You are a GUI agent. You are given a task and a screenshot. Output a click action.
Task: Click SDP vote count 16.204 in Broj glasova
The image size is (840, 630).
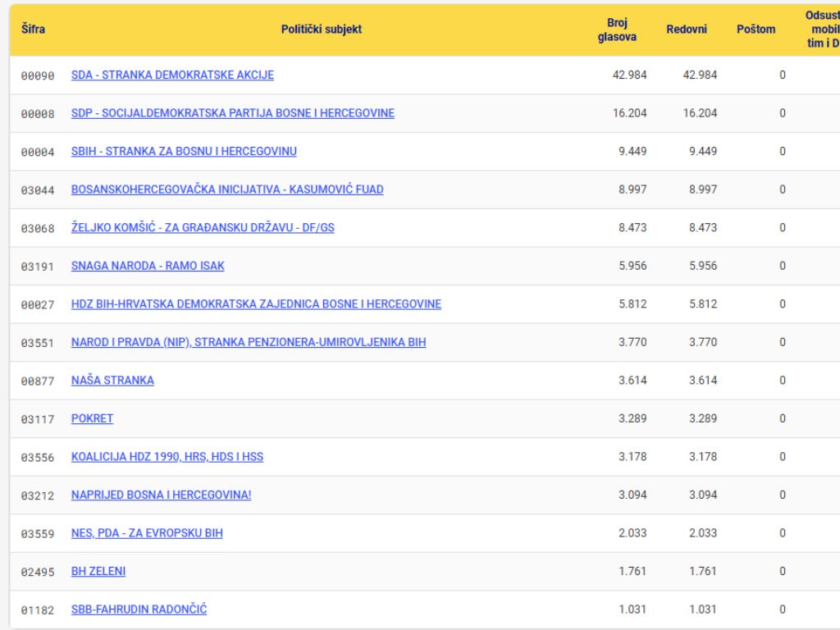pos(629,113)
